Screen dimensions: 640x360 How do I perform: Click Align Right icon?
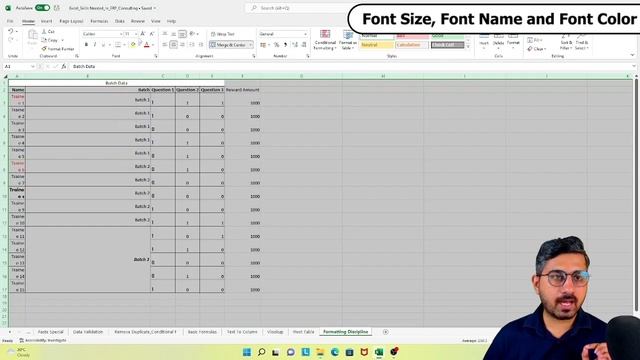click(x=182, y=44)
